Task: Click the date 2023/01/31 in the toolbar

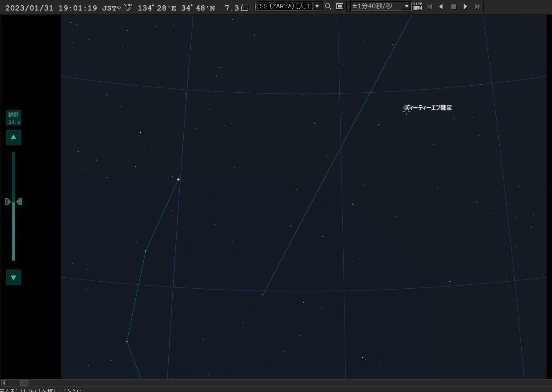Action: (x=29, y=8)
